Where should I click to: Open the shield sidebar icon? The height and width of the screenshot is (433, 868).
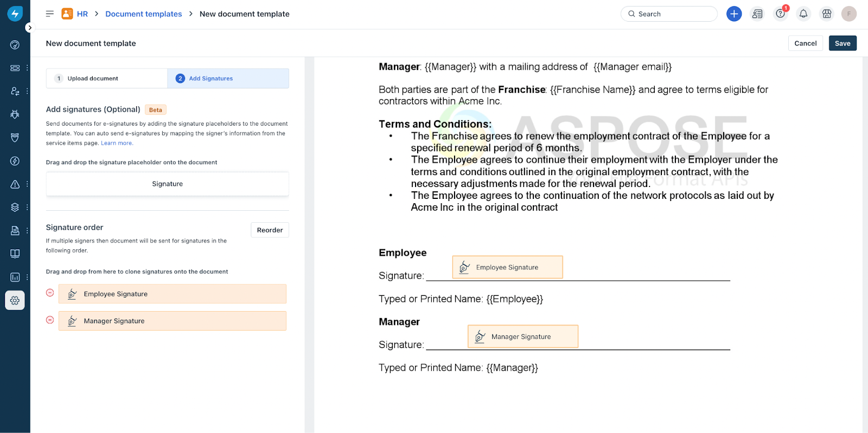(x=15, y=138)
